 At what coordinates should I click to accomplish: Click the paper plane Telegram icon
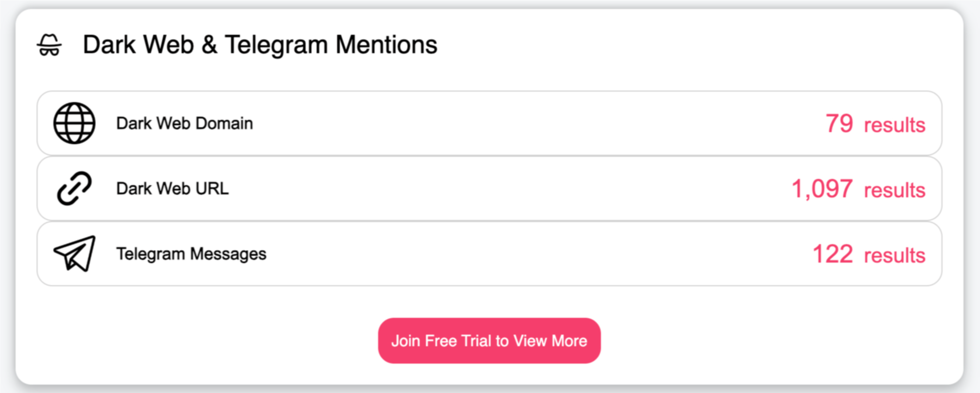point(74,254)
